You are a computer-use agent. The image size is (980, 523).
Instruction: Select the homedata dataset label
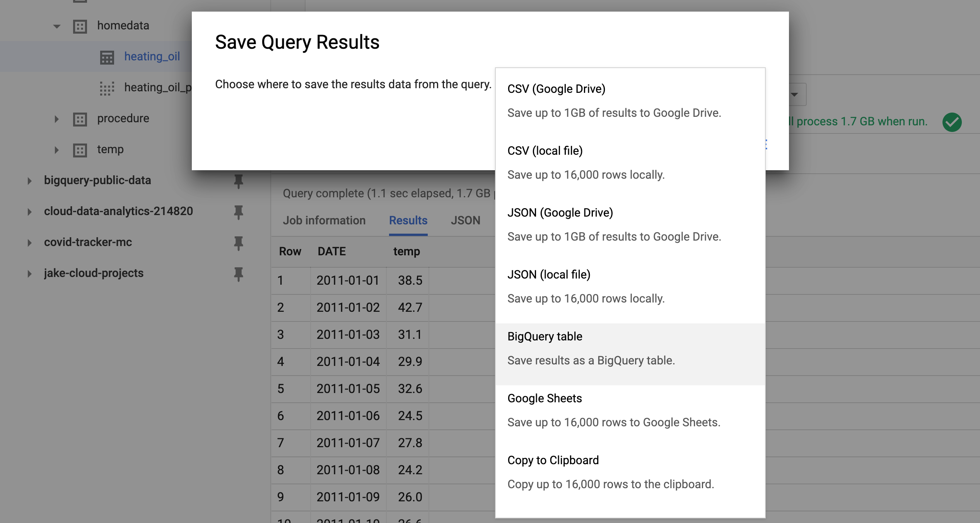[x=123, y=26]
